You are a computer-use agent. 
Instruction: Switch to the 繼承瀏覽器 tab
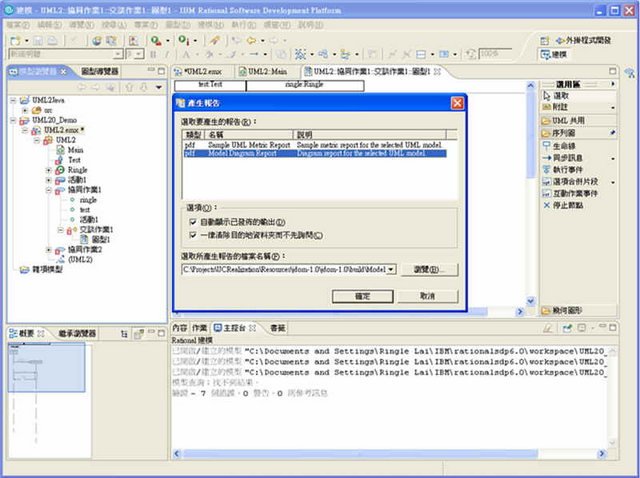tap(77, 334)
